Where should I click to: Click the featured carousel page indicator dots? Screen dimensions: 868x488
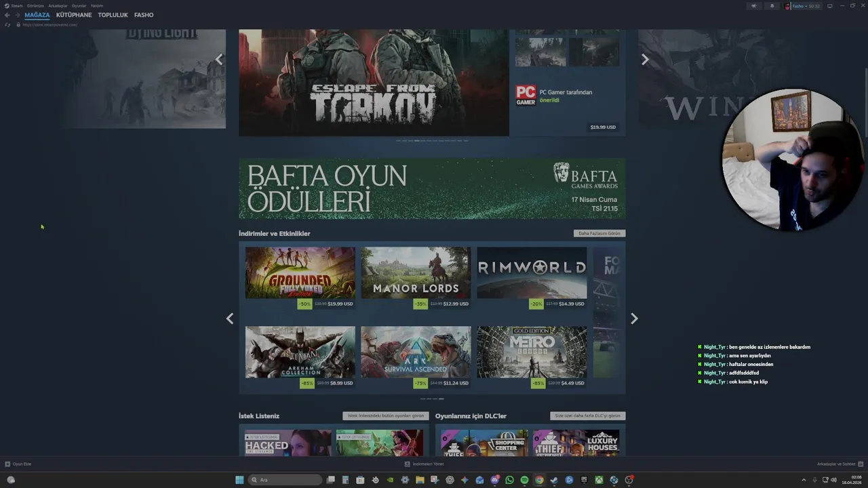[432, 141]
